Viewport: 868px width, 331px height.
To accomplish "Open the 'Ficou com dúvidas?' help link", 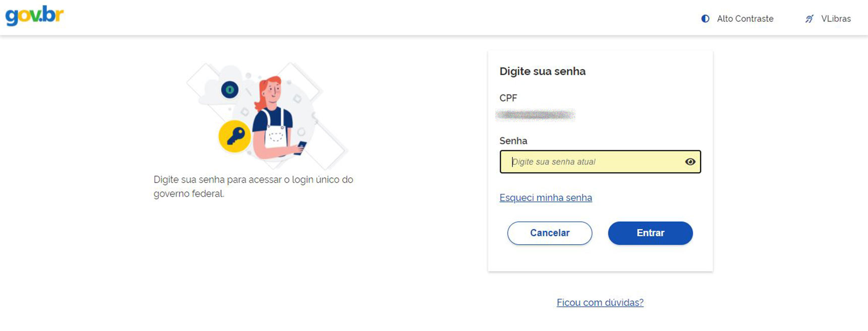I will click(x=600, y=303).
